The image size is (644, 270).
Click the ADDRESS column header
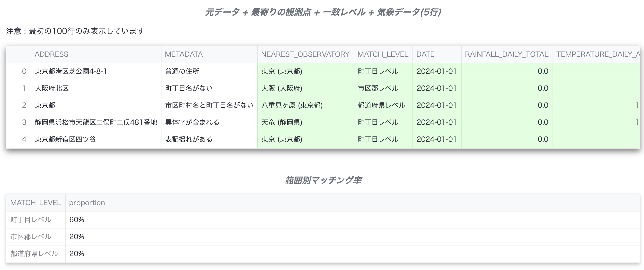coord(96,54)
